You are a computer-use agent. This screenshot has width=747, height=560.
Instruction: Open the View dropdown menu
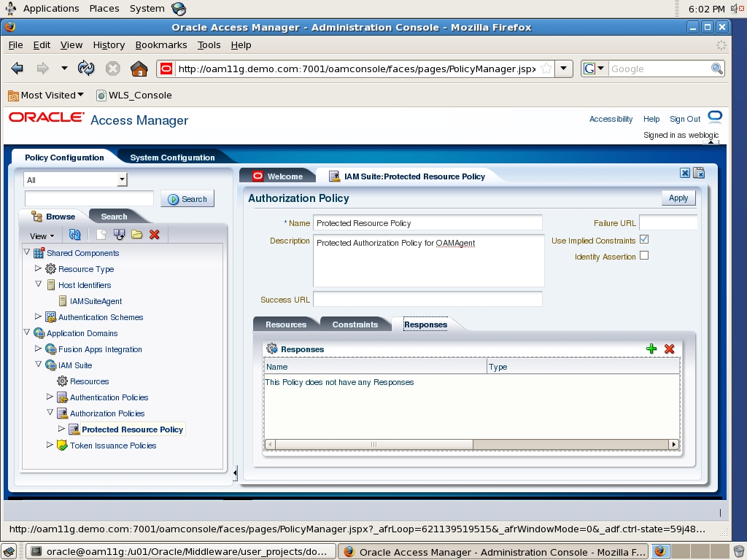(40, 234)
